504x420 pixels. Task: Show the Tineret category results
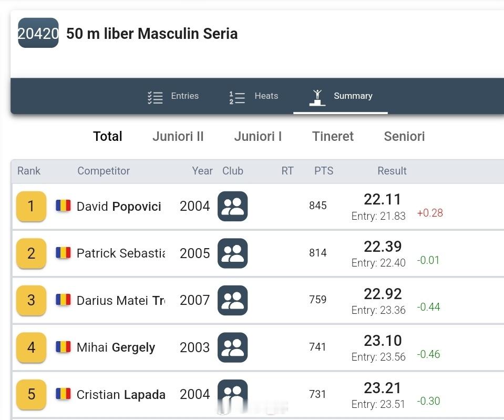(x=333, y=137)
